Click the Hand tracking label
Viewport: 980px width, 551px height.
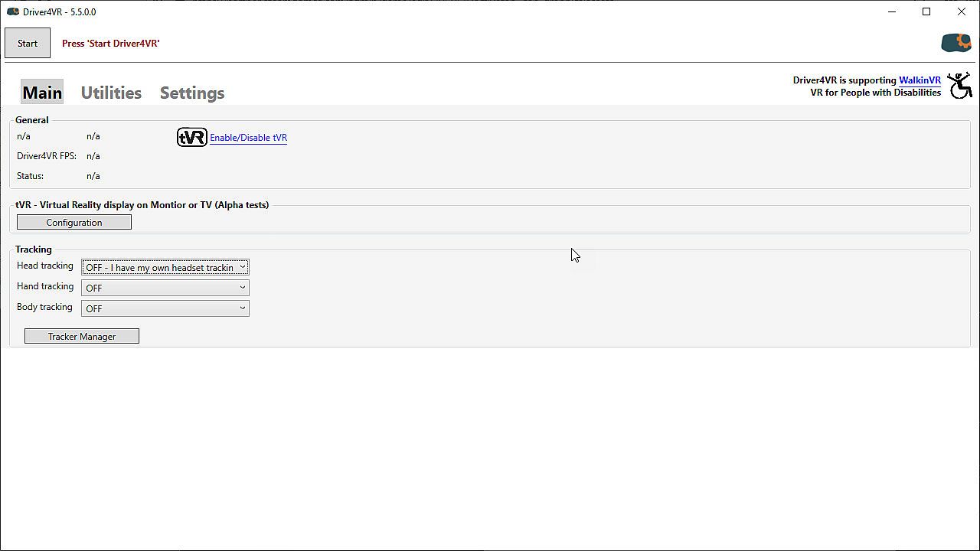click(x=45, y=286)
